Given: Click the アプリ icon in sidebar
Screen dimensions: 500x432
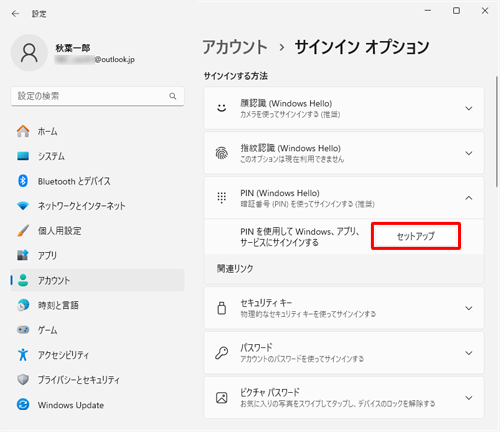Looking at the screenshot, I should [23, 255].
